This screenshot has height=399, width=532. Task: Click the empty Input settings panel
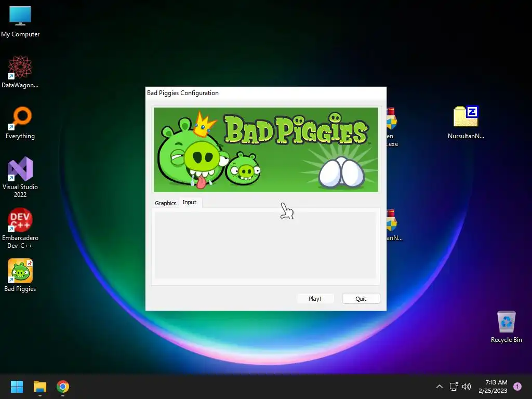pos(265,245)
